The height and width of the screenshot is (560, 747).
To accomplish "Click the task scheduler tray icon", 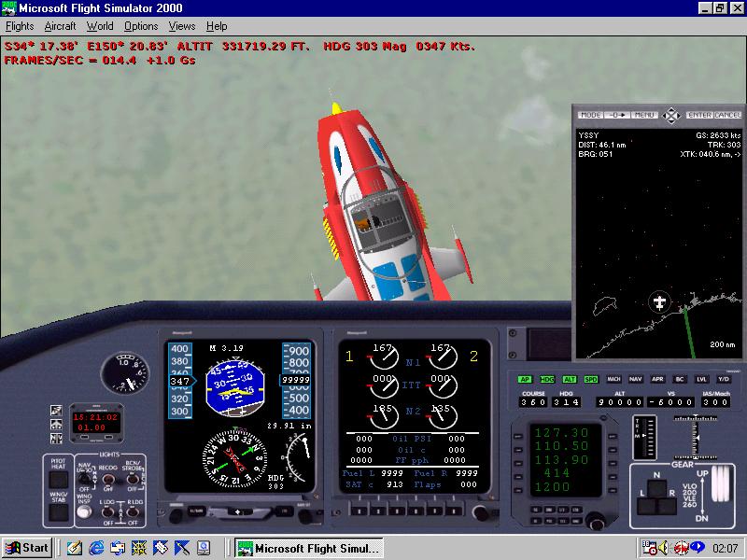I will coord(648,548).
